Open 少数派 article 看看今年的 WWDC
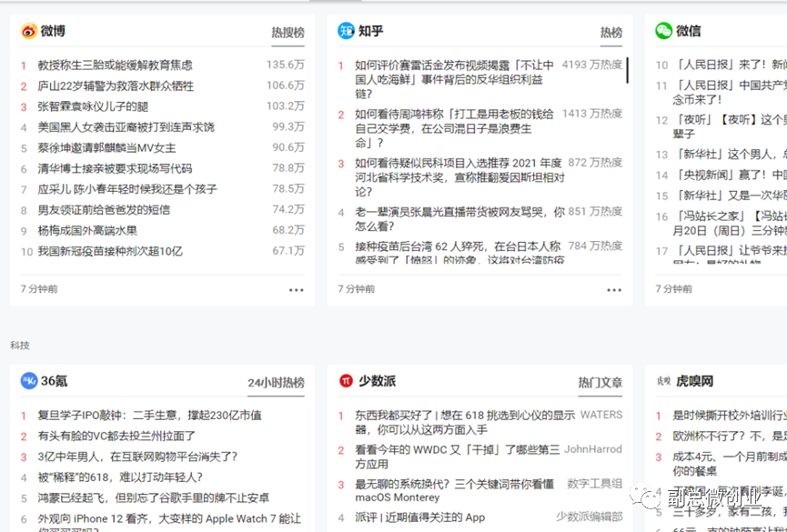Viewport: 787px width, 532px height. click(x=458, y=457)
